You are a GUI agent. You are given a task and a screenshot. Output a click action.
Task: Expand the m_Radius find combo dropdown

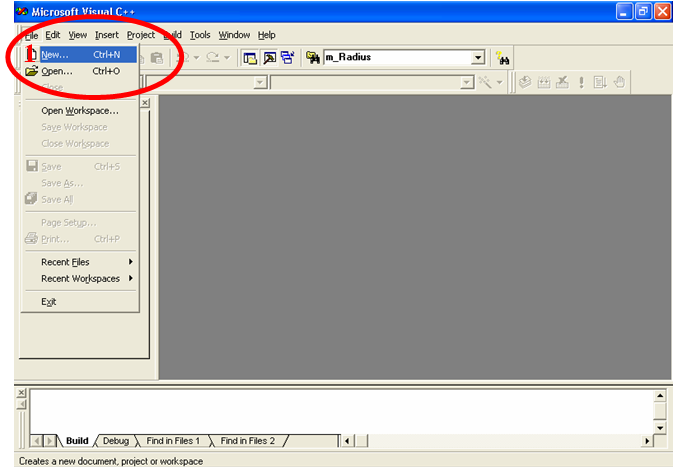(477, 58)
